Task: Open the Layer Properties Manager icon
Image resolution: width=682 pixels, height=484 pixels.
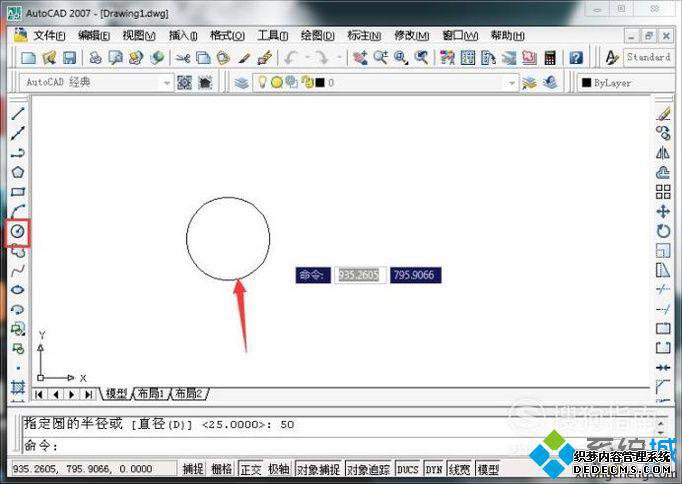Action: 241,82
